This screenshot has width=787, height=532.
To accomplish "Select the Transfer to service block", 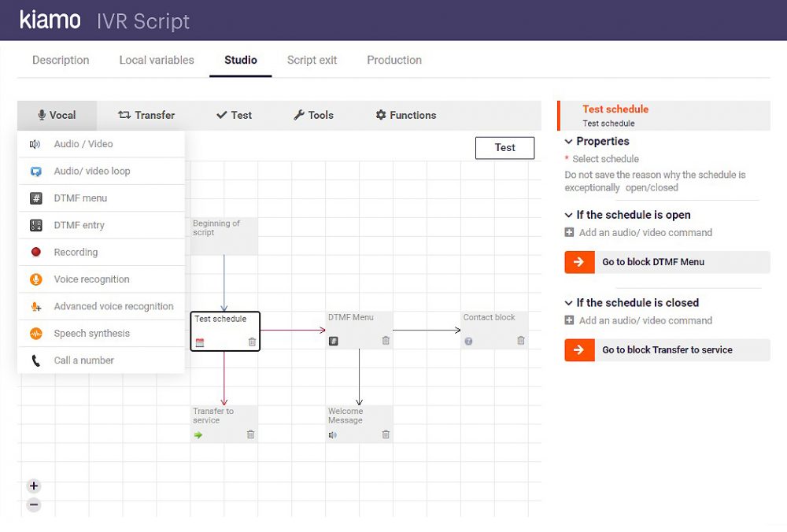I will [224, 424].
